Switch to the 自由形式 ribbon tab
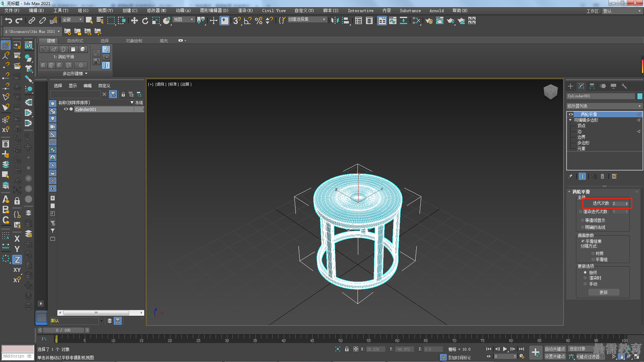The height and width of the screenshot is (362, 644). [75, 41]
